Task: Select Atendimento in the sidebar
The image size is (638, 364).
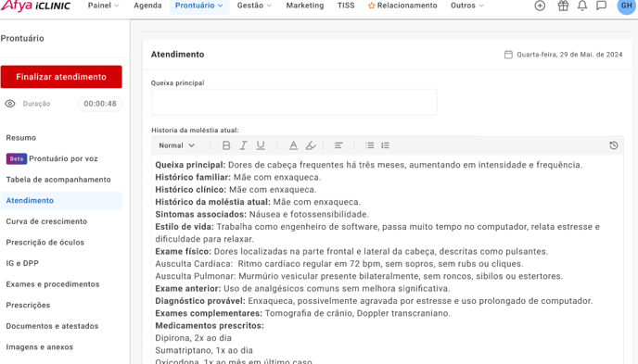Action: 61,201
